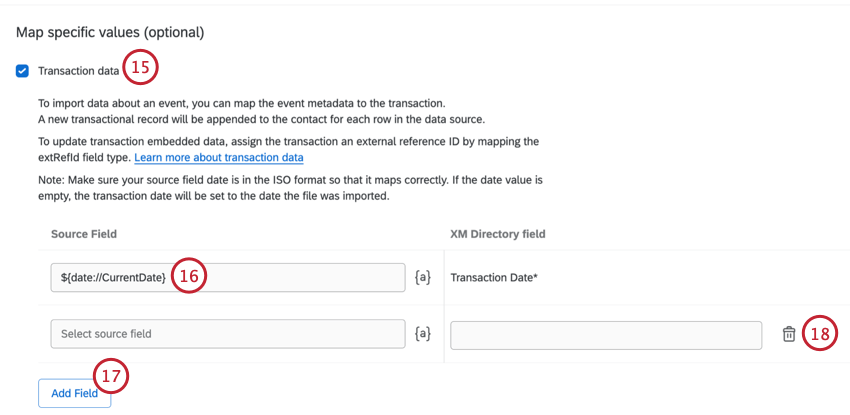Click the red step marker numbered 16
This screenshot has width=850, height=415.
(x=188, y=276)
